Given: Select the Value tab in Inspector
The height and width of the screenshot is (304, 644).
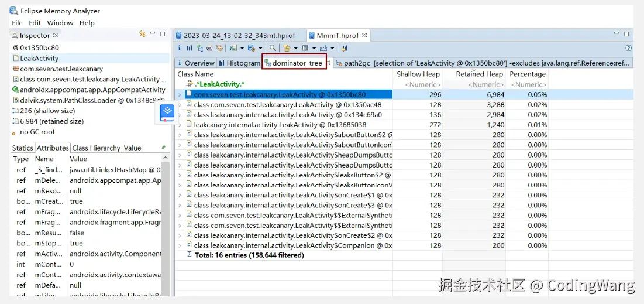Looking at the screenshot, I should [x=132, y=148].
